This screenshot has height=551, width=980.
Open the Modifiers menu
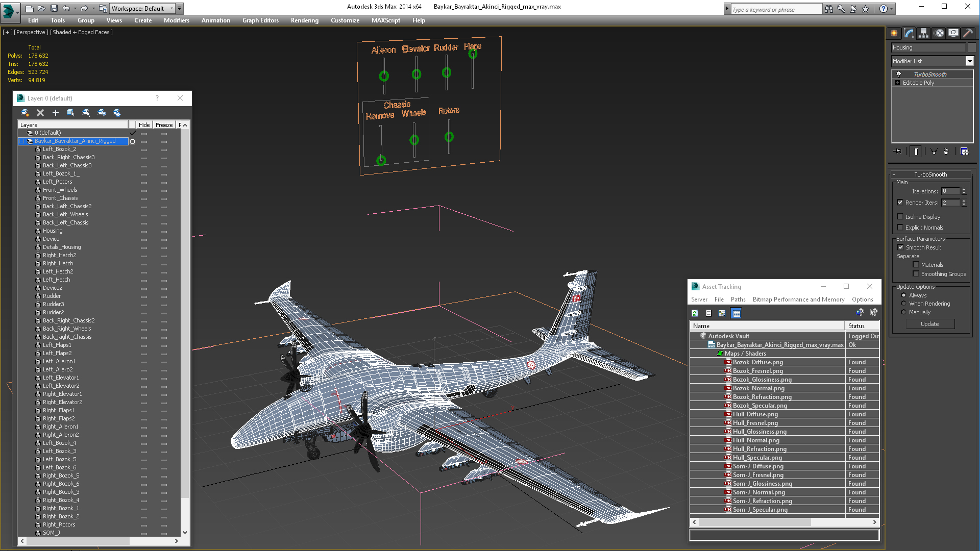click(177, 20)
